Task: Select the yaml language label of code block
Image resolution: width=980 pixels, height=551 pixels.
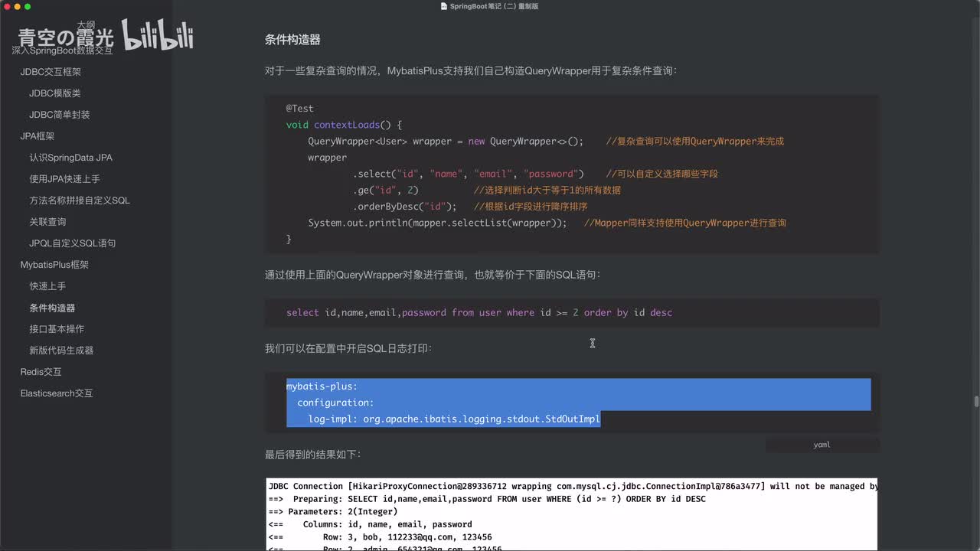Action: coord(822,445)
